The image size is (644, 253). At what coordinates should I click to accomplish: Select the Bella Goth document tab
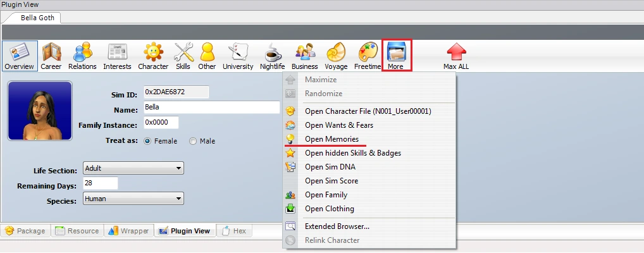tap(37, 18)
